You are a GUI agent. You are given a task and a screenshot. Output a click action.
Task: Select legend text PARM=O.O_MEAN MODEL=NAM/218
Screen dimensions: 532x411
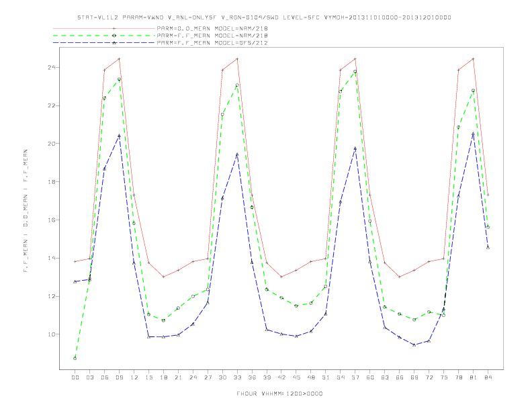212,29
